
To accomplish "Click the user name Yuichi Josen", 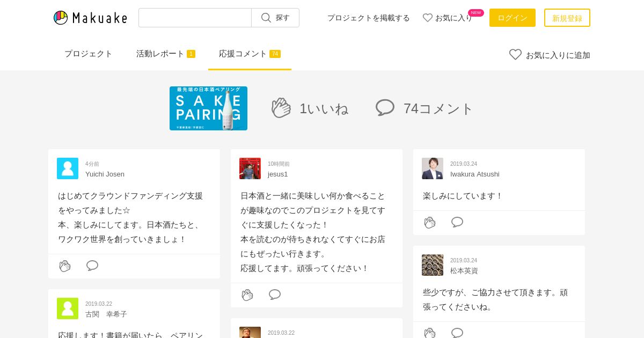I will coord(105,174).
